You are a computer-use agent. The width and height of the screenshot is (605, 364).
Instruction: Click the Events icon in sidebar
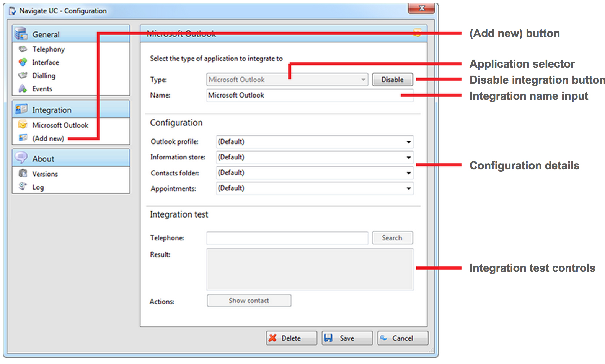(23, 89)
